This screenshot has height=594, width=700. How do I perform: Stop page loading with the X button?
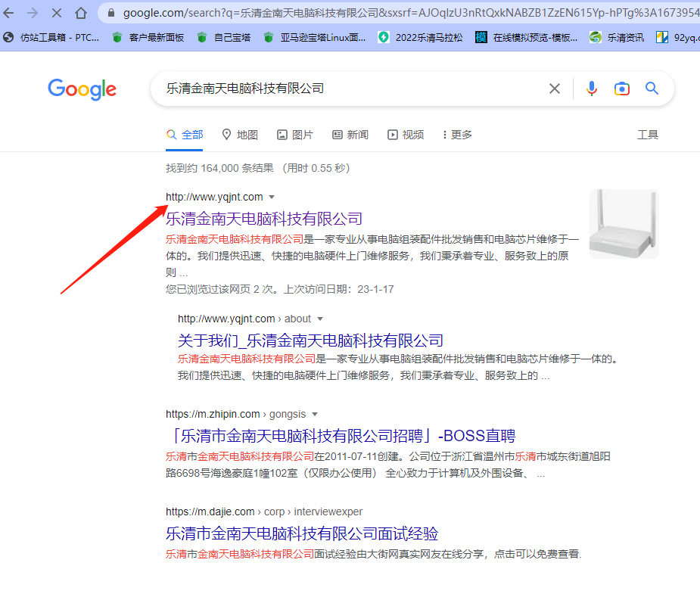pos(57,13)
